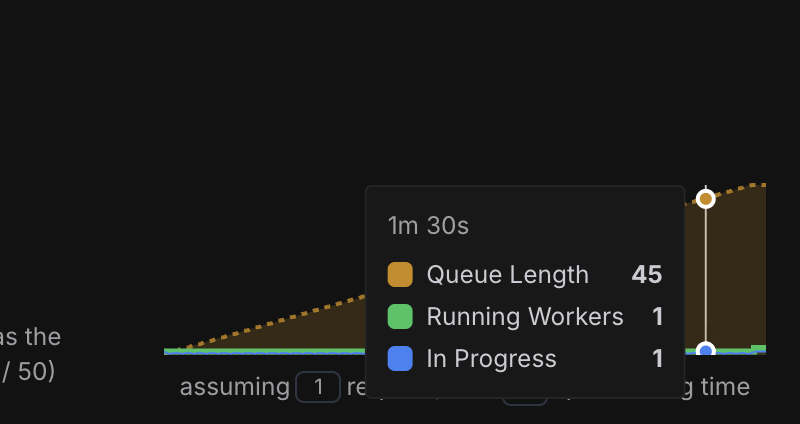Click the input box showing 1 after assuming
This screenshot has width=800, height=424.
[318, 387]
